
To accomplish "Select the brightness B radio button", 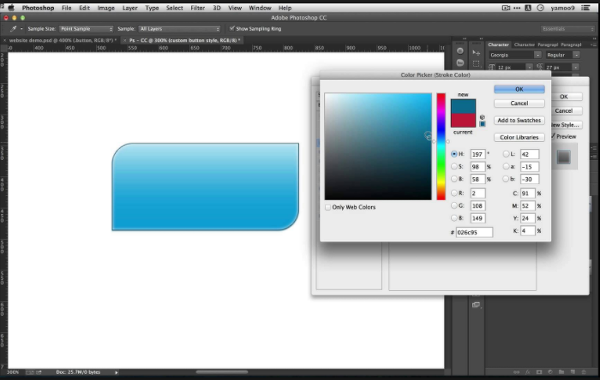I will [454, 179].
